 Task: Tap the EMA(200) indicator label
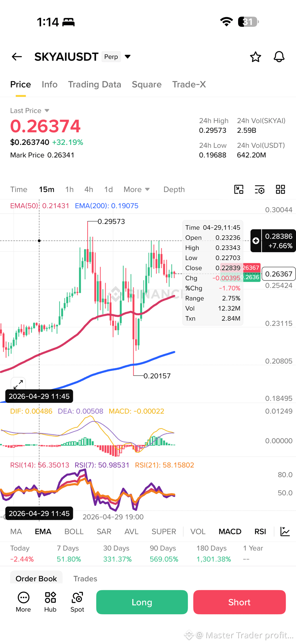[107, 206]
